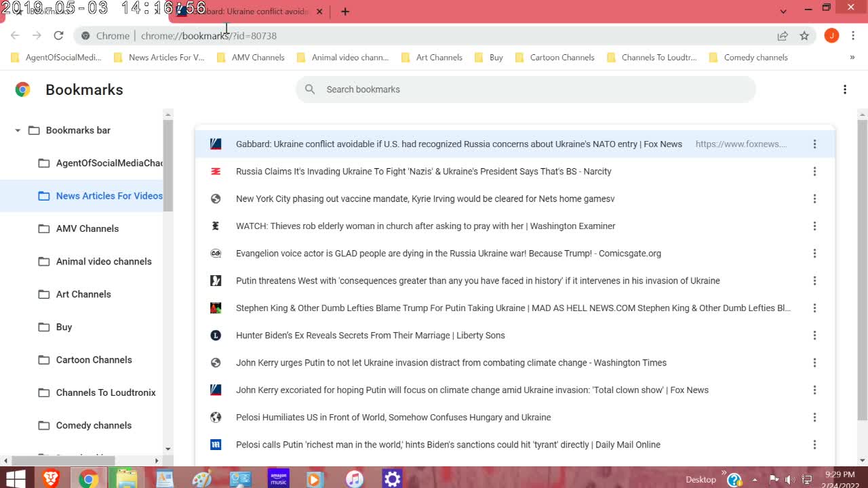Open volume control in system tray
This screenshot has height=488, width=868.
790,480
